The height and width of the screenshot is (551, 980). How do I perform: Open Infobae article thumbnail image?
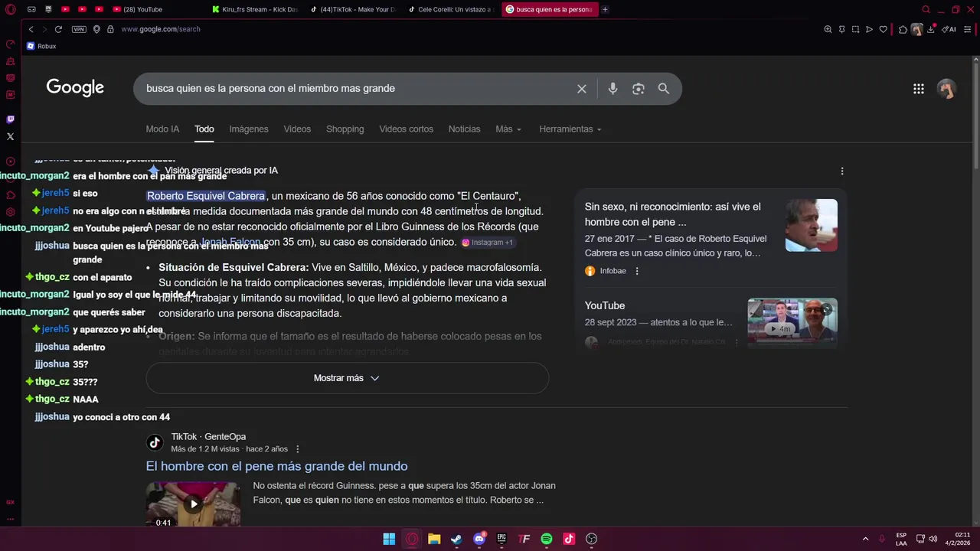812,225
